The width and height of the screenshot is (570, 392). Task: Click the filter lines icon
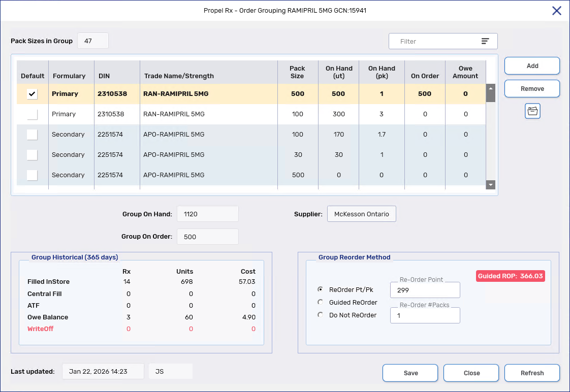tap(485, 41)
